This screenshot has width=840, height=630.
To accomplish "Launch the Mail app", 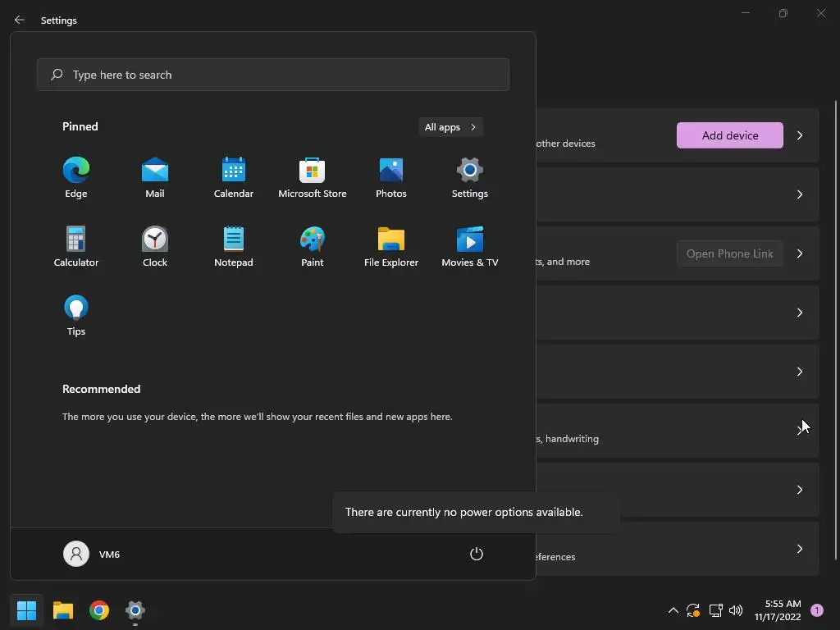I will [x=155, y=178].
